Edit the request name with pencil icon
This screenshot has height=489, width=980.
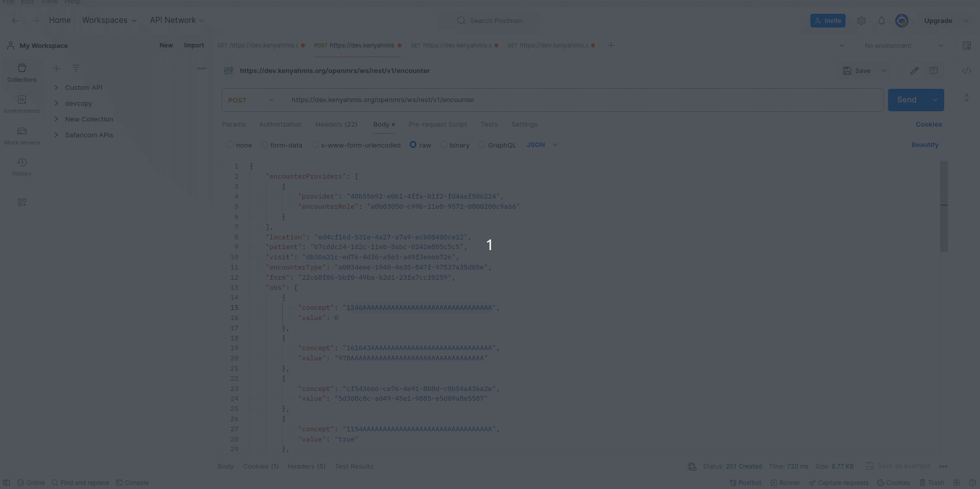(915, 71)
